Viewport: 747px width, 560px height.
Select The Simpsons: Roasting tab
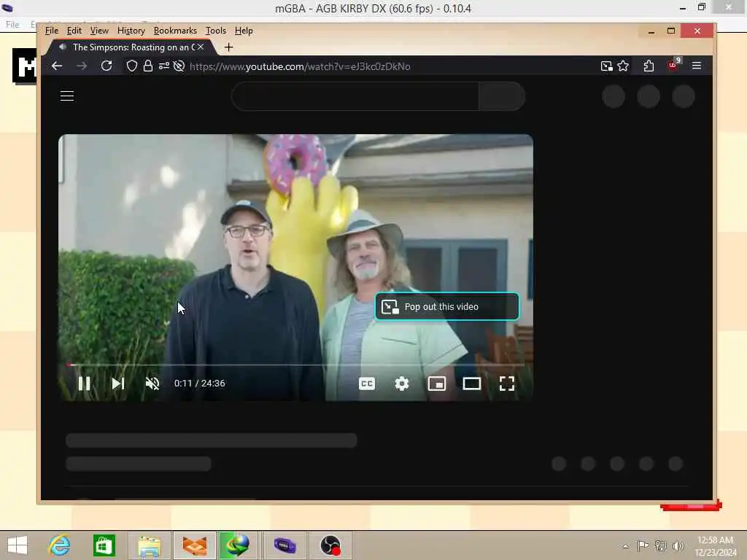pos(131,47)
